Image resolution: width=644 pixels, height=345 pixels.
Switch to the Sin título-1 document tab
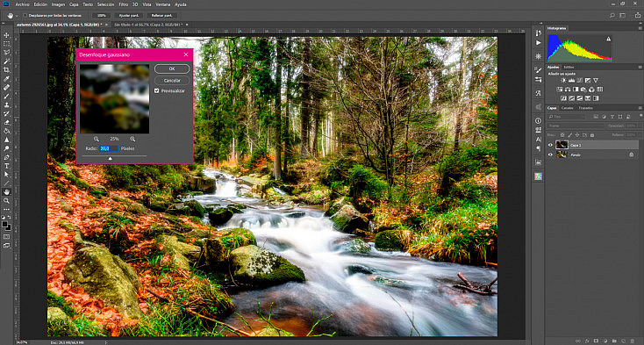(148, 25)
